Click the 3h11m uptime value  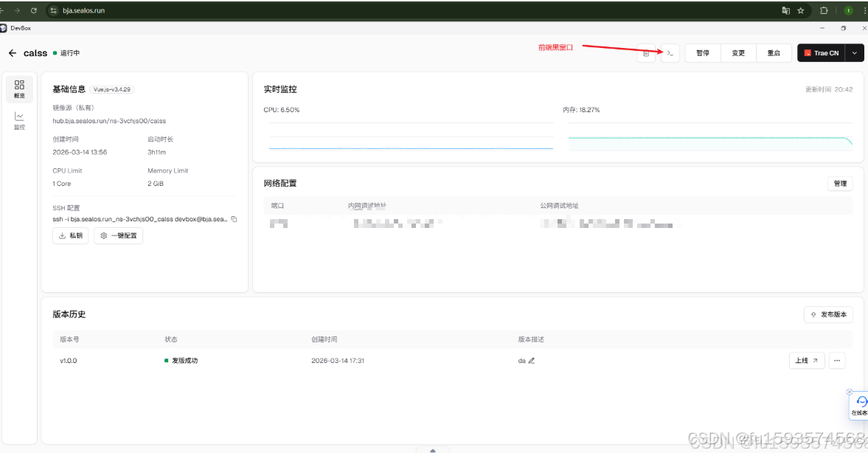tap(156, 152)
